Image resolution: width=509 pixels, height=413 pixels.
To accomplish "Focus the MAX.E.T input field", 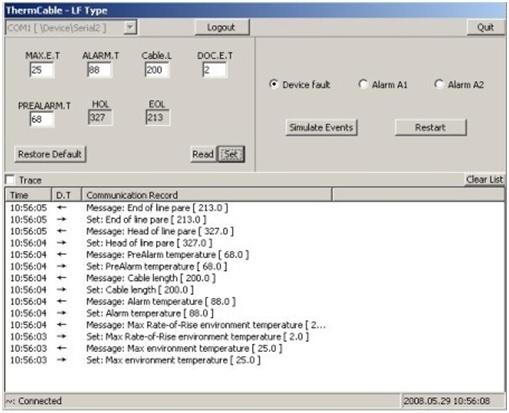I will (42, 70).
